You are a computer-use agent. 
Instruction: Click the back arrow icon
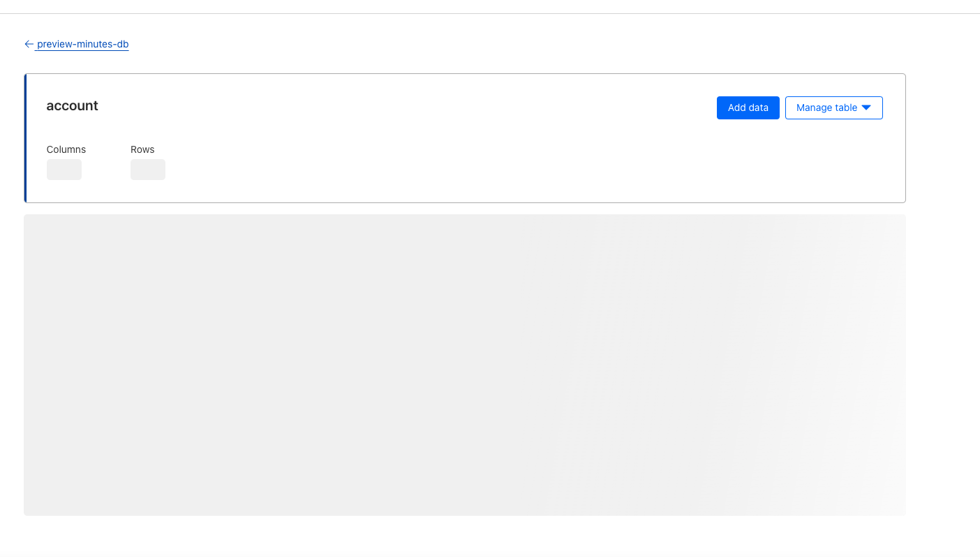click(x=29, y=44)
